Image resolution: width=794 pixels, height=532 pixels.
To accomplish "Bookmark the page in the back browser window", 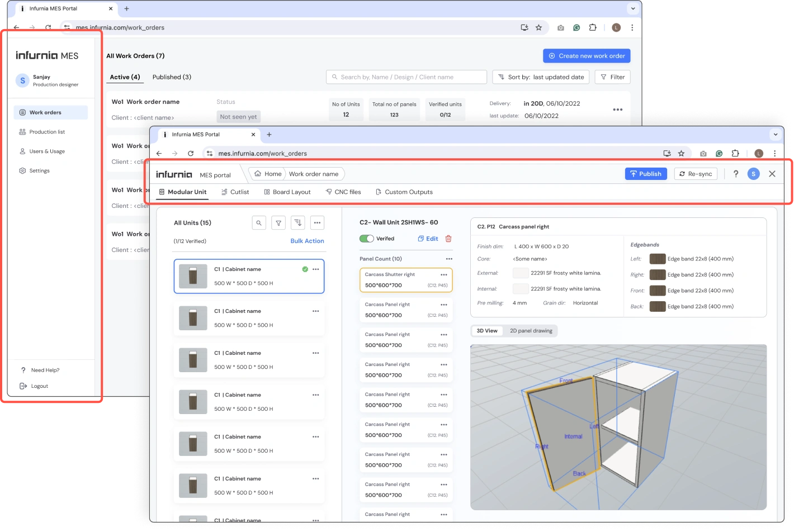I will coord(538,27).
